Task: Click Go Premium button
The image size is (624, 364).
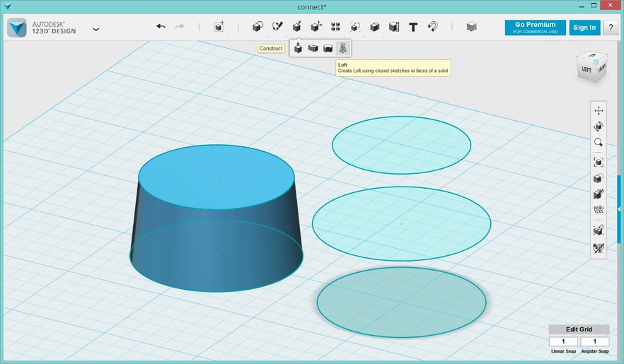Action: [x=536, y=28]
